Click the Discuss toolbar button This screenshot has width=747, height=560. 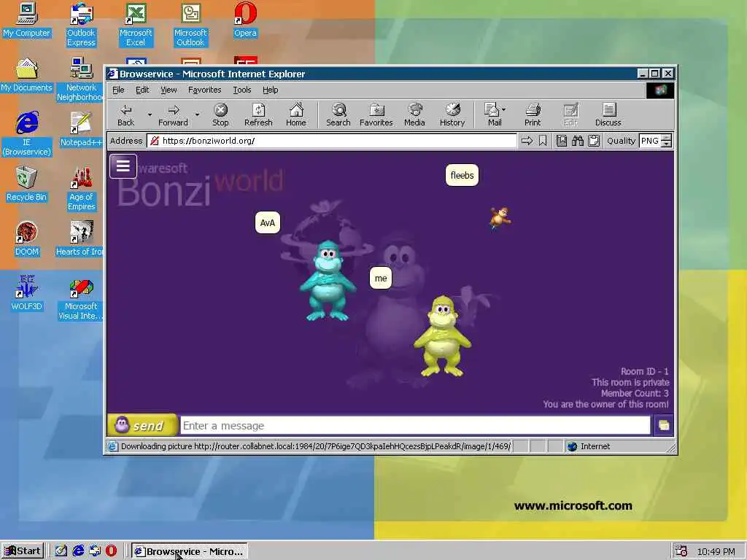click(608, 115)
